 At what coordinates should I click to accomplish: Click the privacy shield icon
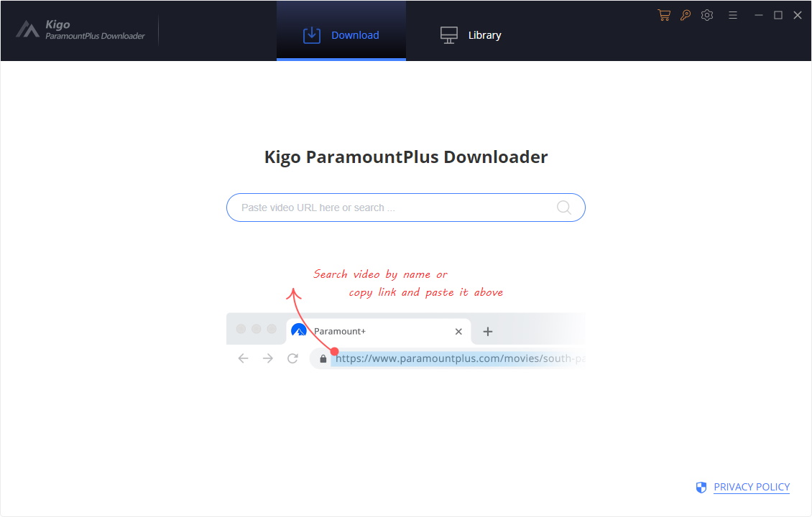(x=701, y=488)
